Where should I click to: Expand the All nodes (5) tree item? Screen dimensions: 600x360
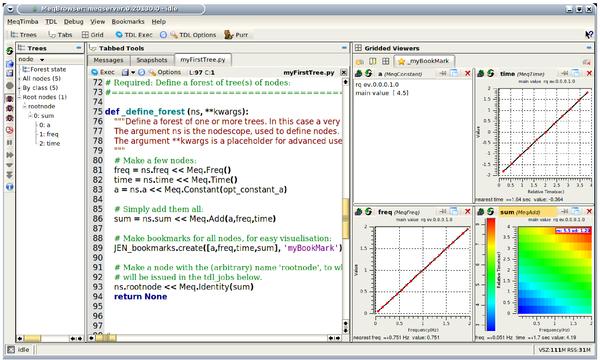point(19,78)
